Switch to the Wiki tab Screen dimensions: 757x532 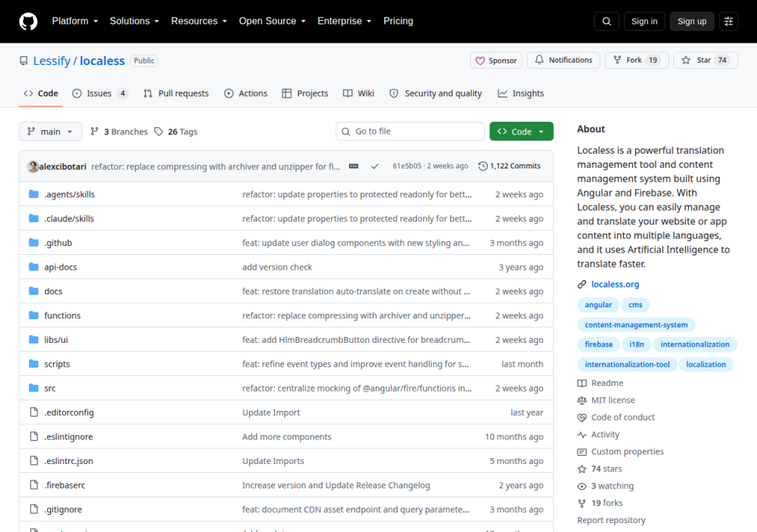359,93
